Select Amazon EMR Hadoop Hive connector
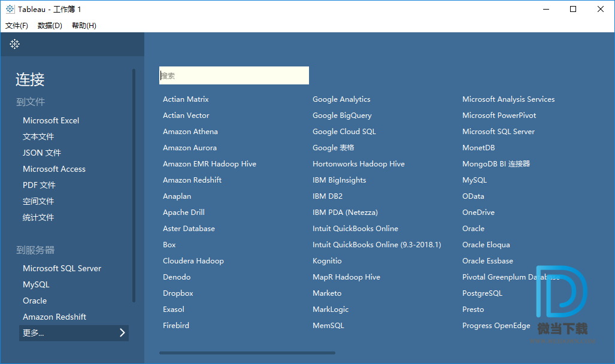 click(210, 163)
